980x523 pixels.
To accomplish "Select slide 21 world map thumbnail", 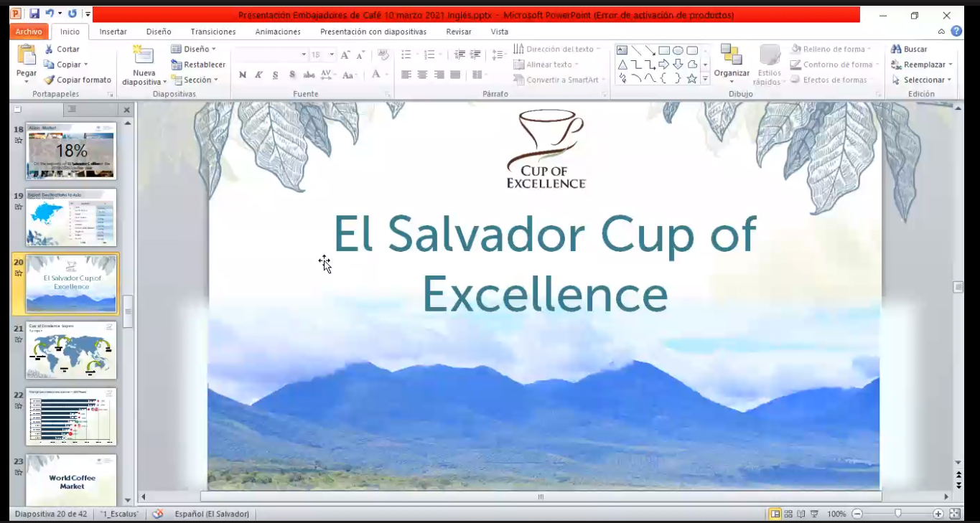I will click(x=71, y=349).
